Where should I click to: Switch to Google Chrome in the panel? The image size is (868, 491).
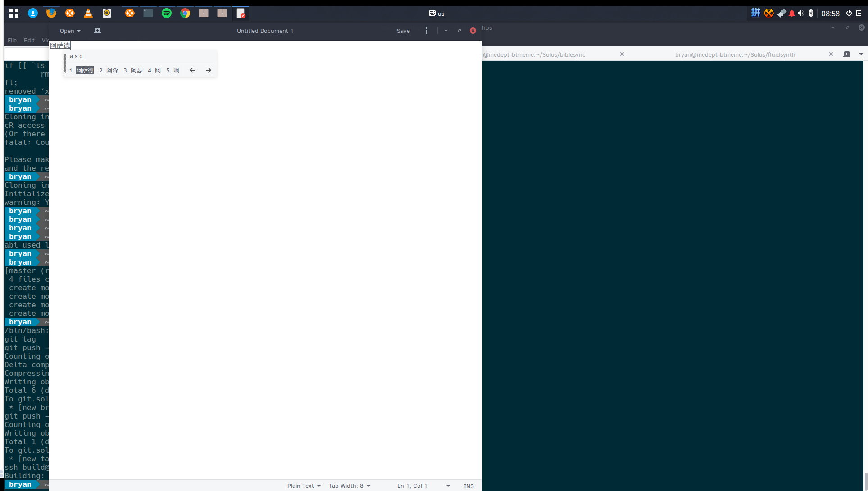click(x=185, y=13)
